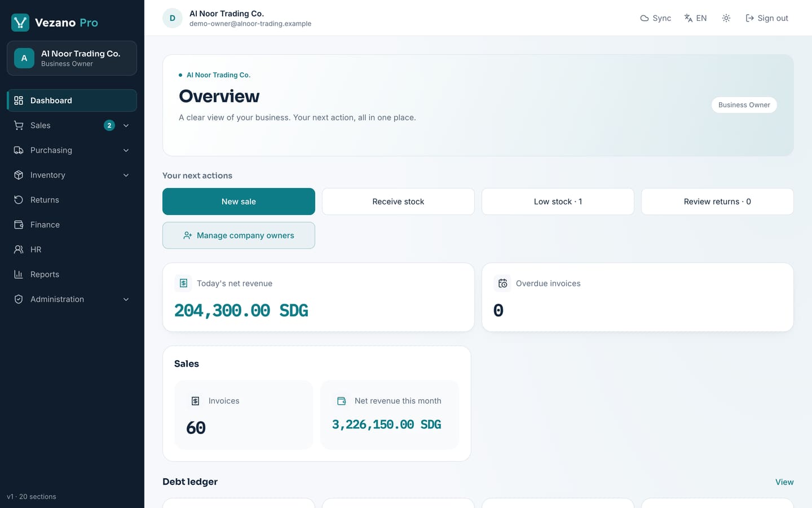The width and height of the screenshot is (812, 508).
Task: Click the Receive stock button
Action: tap(398, 202)
